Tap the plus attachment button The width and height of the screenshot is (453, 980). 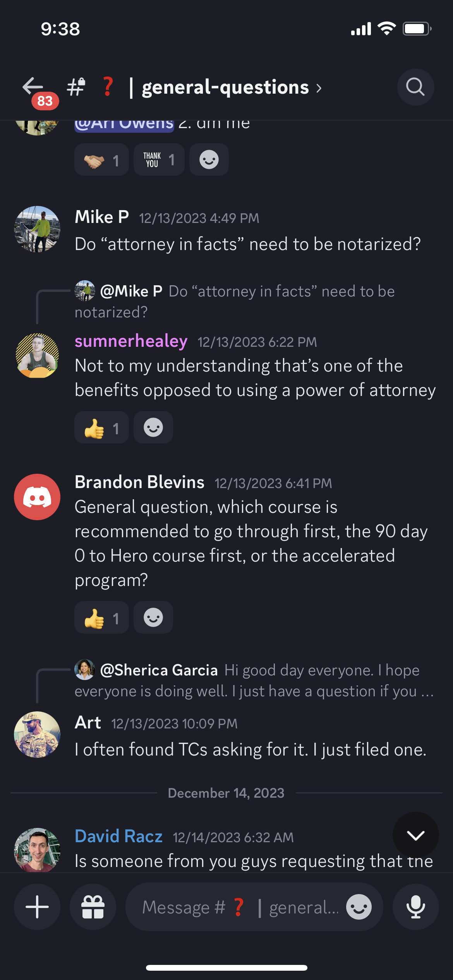pyautogui.click(x=37, y=907)
